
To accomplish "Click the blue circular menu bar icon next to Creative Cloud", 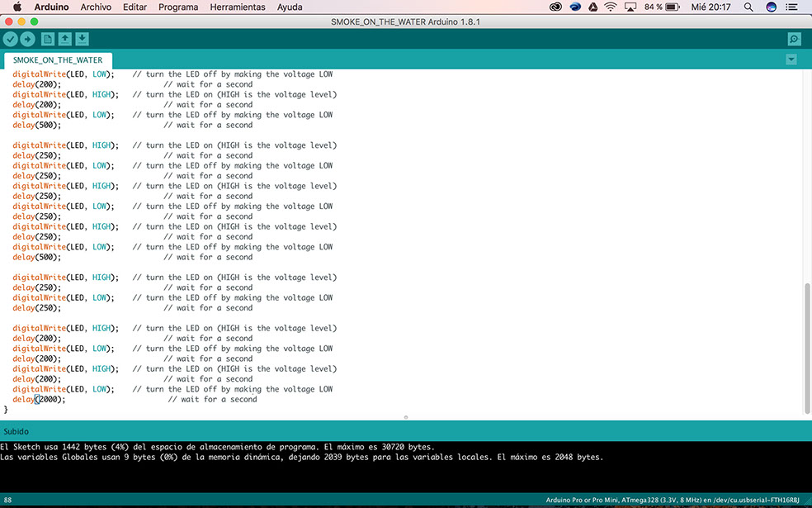I will 575,7.
